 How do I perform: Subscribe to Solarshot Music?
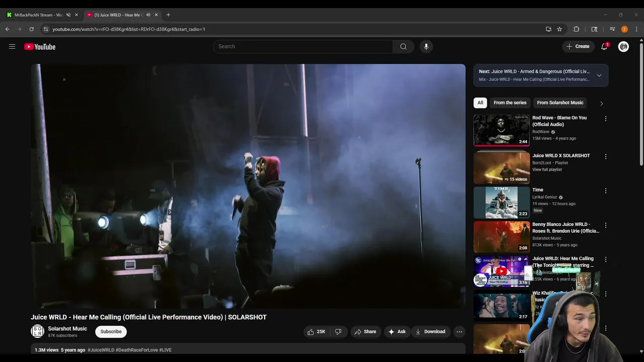tap(111, 332)
